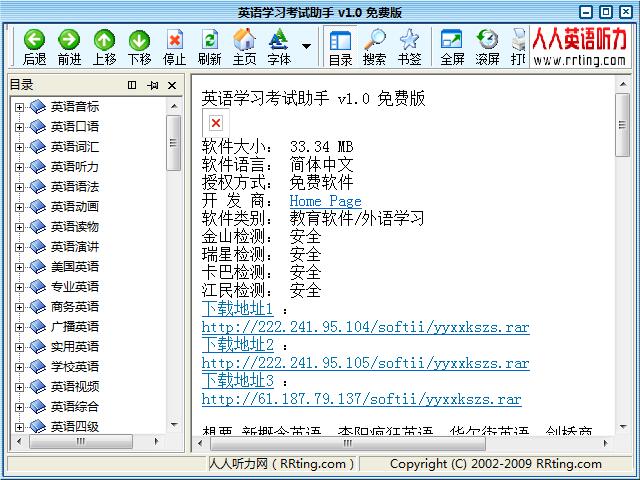
Task: Click the content pane horizontal scrollbar thumb
Action: 348,443
